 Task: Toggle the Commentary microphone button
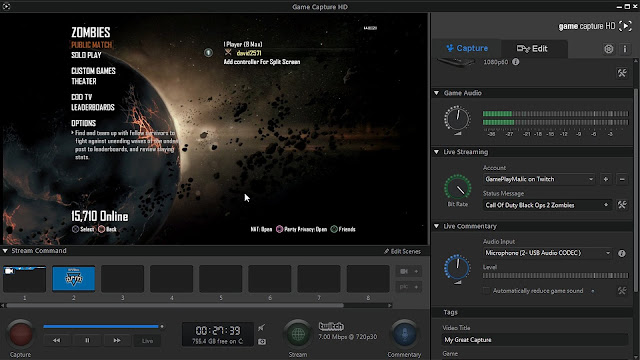point(404,334)
